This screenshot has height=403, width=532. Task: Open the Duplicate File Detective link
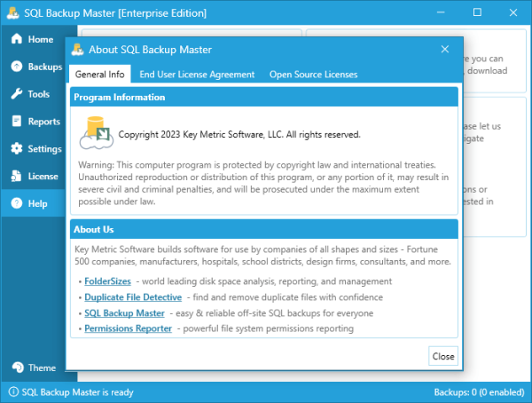pos(133,297)
